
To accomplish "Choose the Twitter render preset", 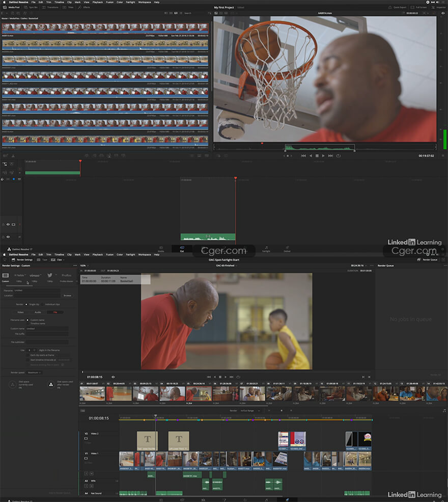I will [50, 276].
